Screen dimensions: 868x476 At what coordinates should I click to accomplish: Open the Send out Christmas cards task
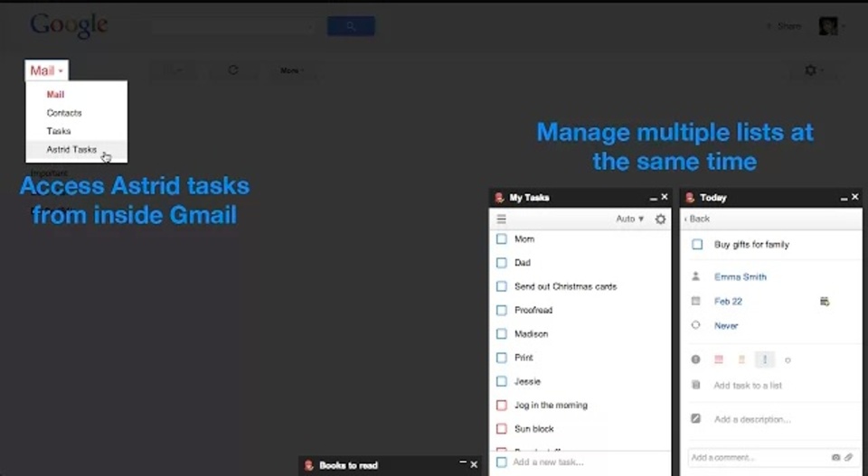click(565, 286)
